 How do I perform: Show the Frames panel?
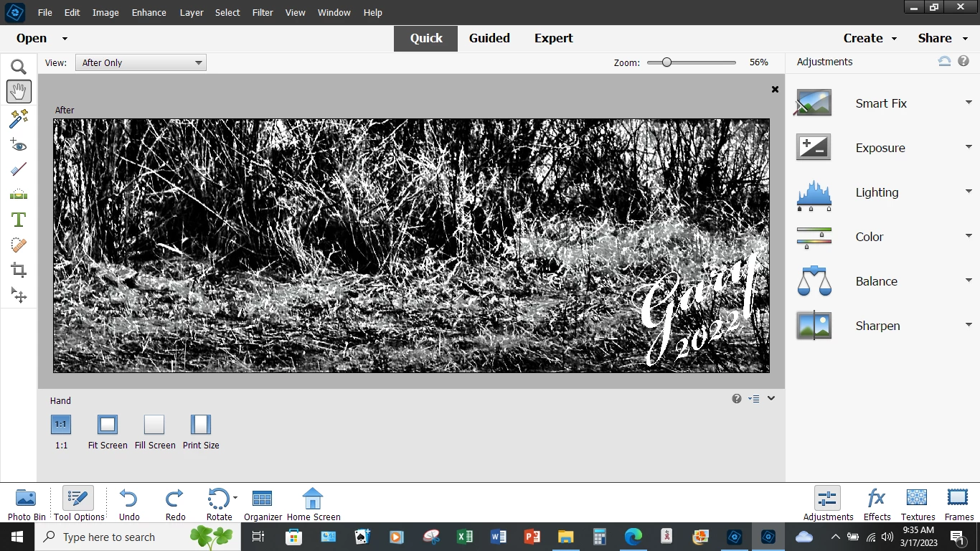tap(958, 503)
